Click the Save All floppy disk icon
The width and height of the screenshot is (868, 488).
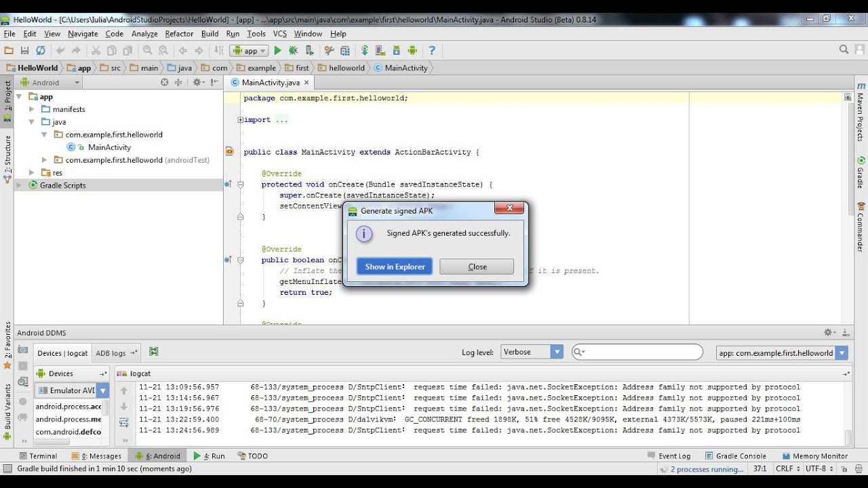coord(24,50)
